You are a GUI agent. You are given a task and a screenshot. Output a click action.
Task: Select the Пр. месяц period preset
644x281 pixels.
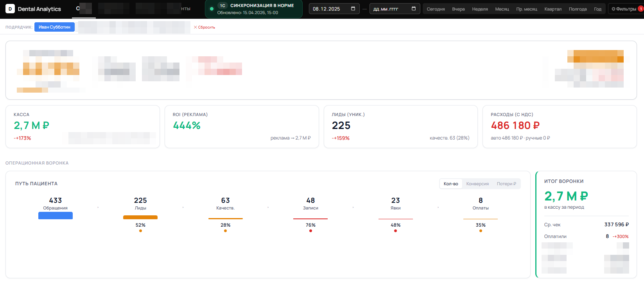click(x=527, y=9)
